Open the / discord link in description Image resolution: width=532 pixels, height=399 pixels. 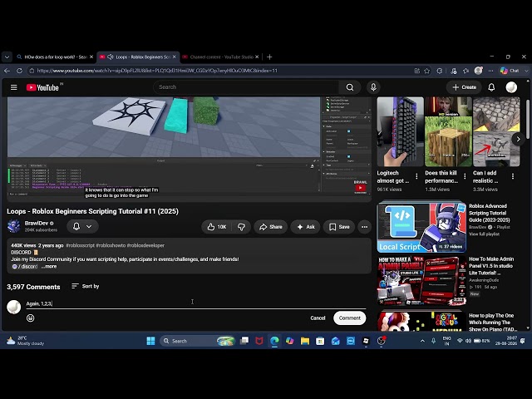[25, 266]
